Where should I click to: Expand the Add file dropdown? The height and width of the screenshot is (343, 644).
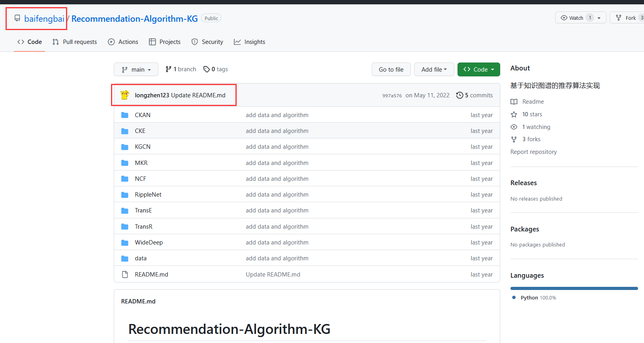click(434, 69)
